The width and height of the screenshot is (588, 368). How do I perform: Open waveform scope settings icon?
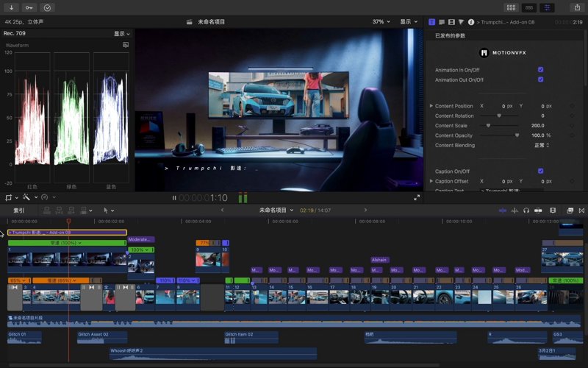(x=126, y=45)
